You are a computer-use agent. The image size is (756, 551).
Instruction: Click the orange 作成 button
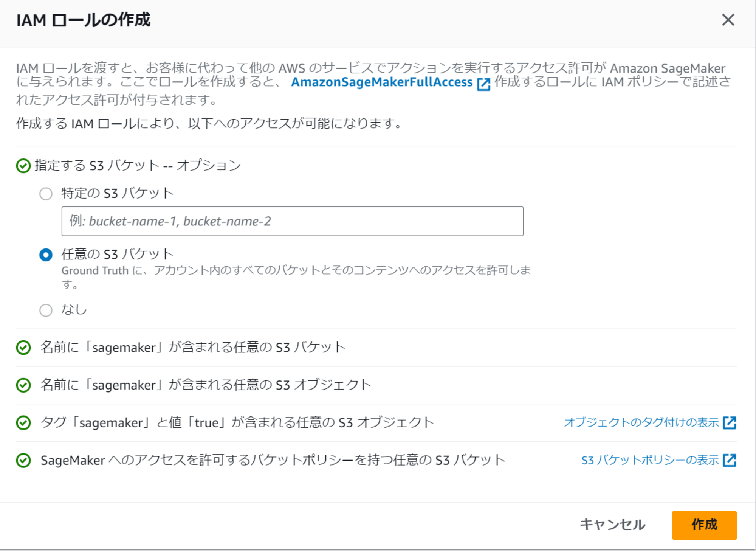pyautogui.click(x=704, y=525)
